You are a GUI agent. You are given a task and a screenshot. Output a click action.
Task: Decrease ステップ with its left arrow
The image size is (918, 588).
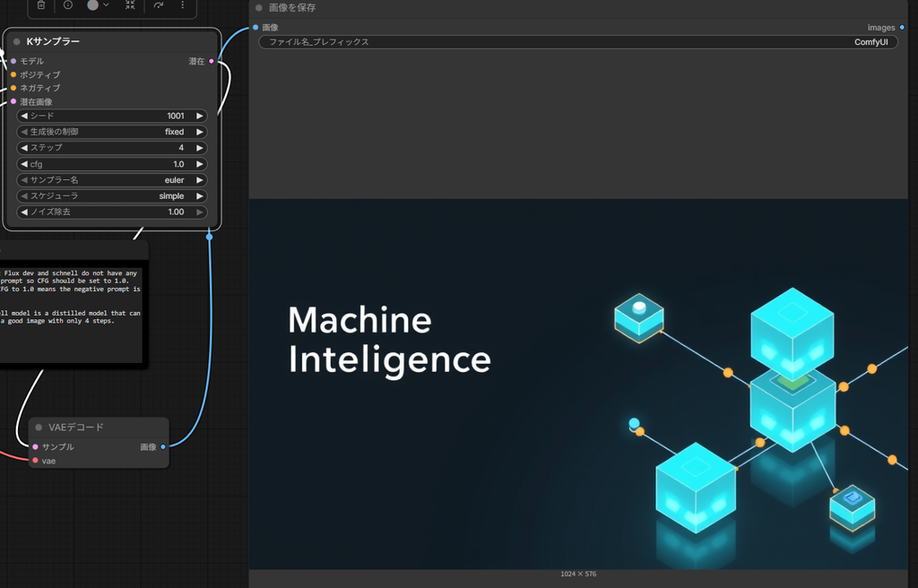point(24,148)
